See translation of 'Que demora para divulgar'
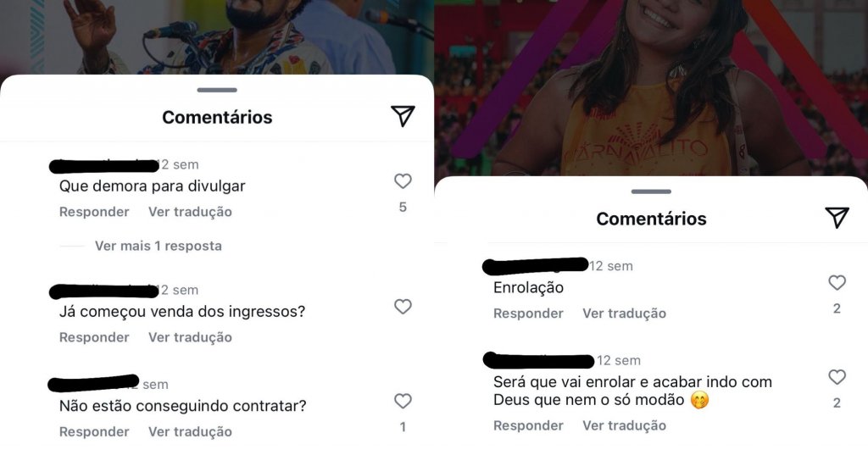This screenshot has width=868, height=455. point(190,212)
